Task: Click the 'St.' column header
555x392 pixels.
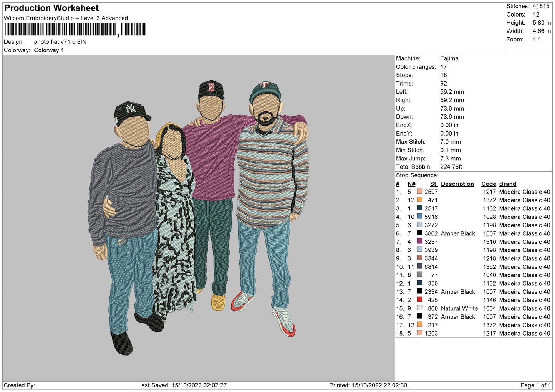Action: pos(434,184)
